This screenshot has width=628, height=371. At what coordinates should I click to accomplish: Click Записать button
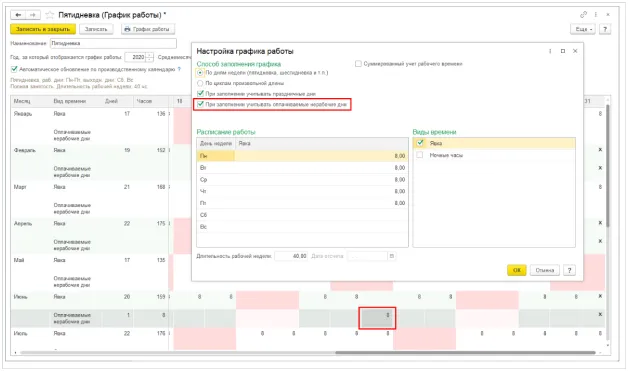[96, 29]
